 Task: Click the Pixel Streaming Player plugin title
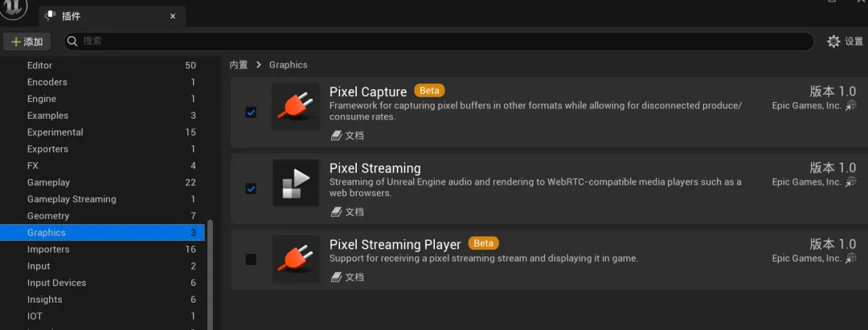(395, 244)
